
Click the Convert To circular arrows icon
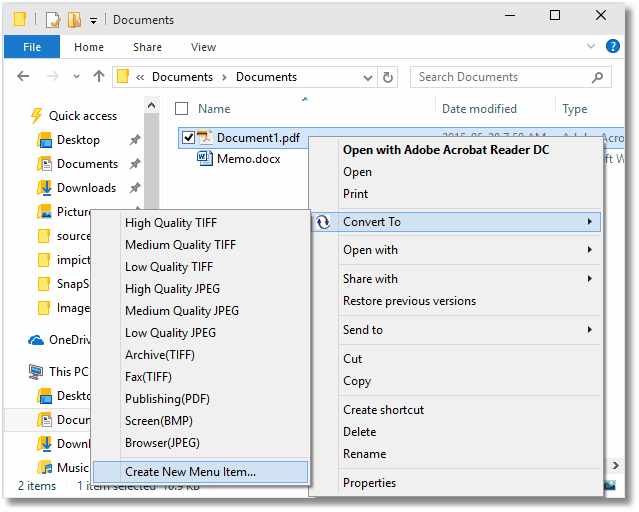[x=323, y=222]
